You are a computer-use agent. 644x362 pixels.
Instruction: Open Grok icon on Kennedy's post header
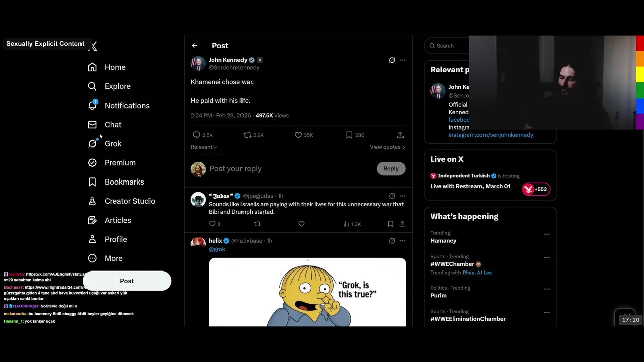click(x=392, y=60)
